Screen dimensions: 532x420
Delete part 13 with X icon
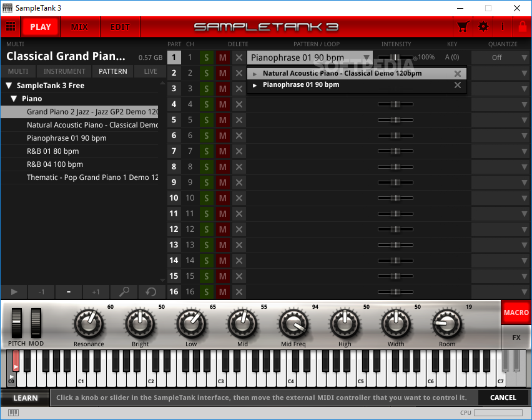239,245
